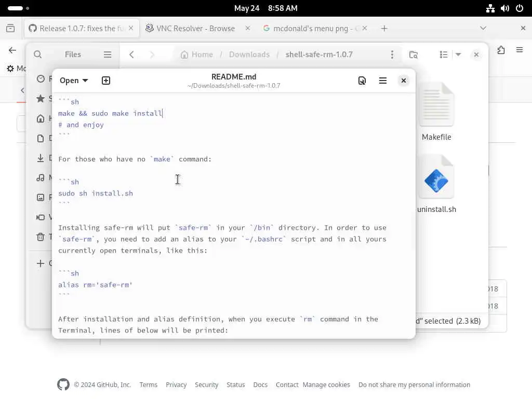The image size is (532, 399).
Task: Close the Files window
Action: [476, 55]
